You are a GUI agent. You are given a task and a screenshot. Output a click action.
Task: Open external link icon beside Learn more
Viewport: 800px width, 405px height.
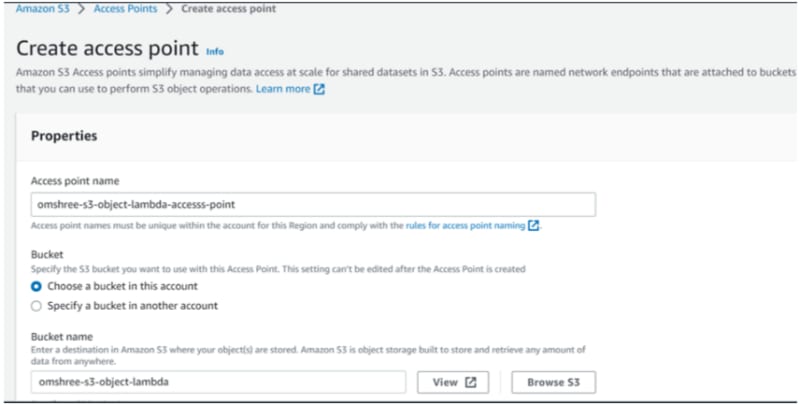pos(319,89)
